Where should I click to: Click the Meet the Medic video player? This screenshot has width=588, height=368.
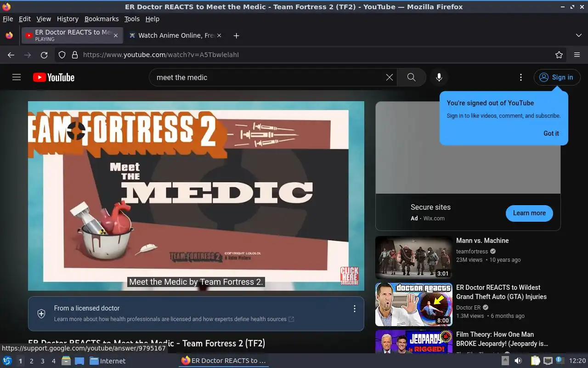[196, 196]
